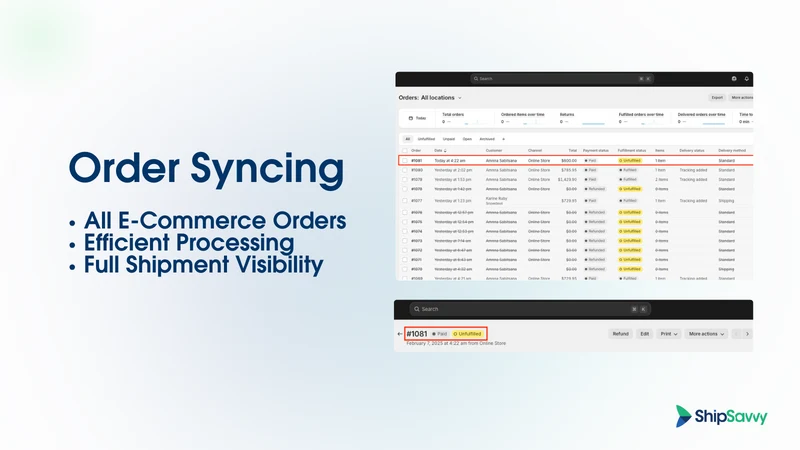This screenshot has width=800, height=450.
Task: Select the All orders tab
Action: point(407,139)
